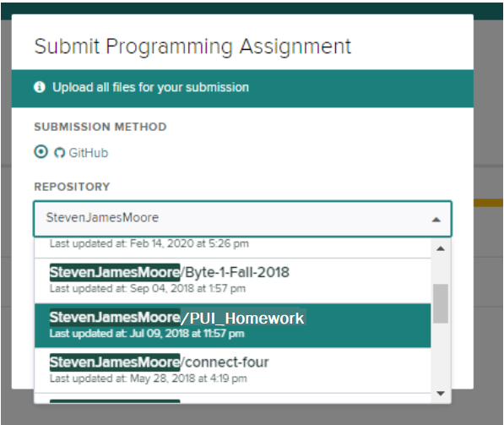This screenshot has height=425, width=504.
Task: Click the REPOSITORY section label
Action: (x=72, y=187)
